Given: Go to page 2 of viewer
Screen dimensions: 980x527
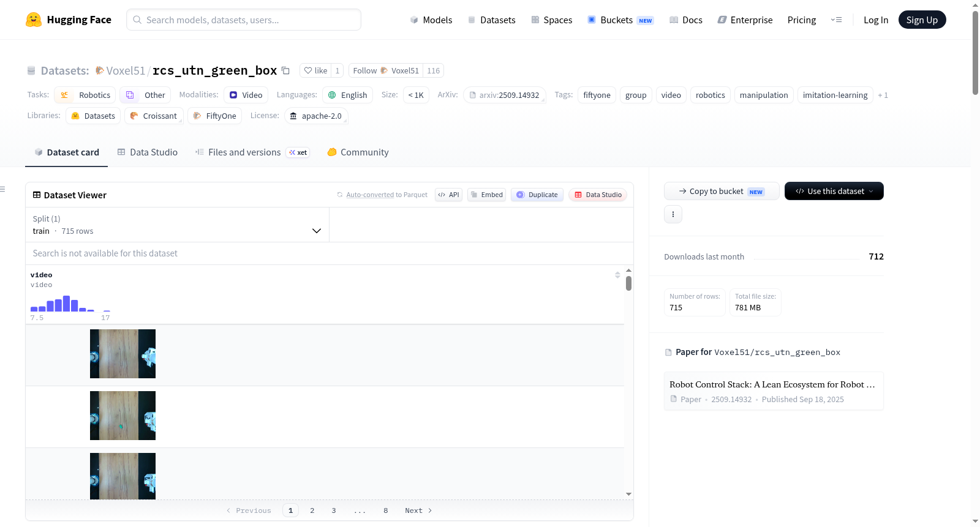Looking at the screenshot, I should click(312, 510).
